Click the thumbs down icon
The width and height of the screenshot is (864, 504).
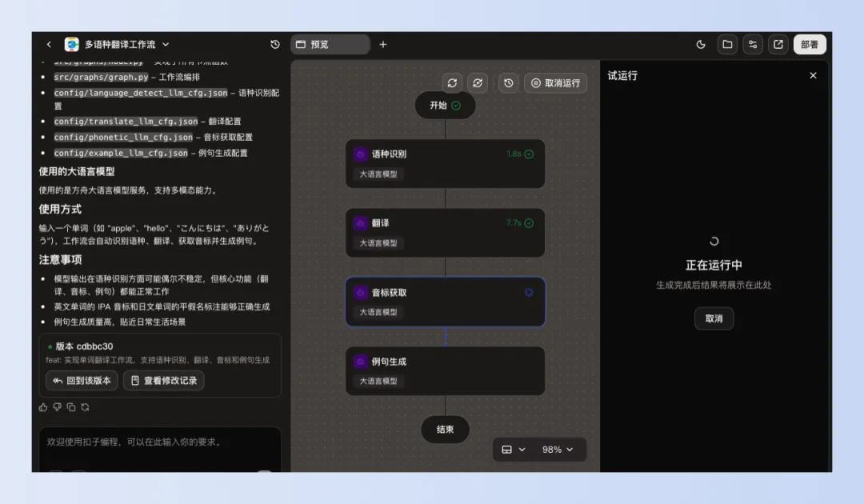tap(58, 407)
